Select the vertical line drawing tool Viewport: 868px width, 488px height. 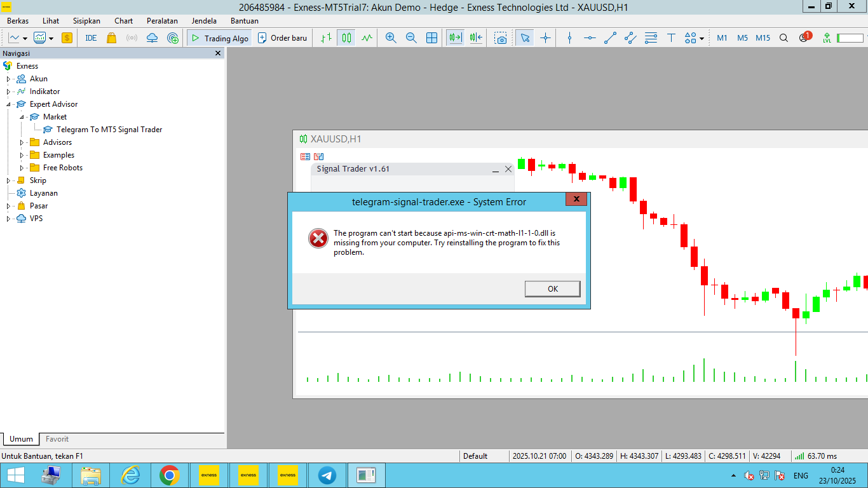click(569, 38)
